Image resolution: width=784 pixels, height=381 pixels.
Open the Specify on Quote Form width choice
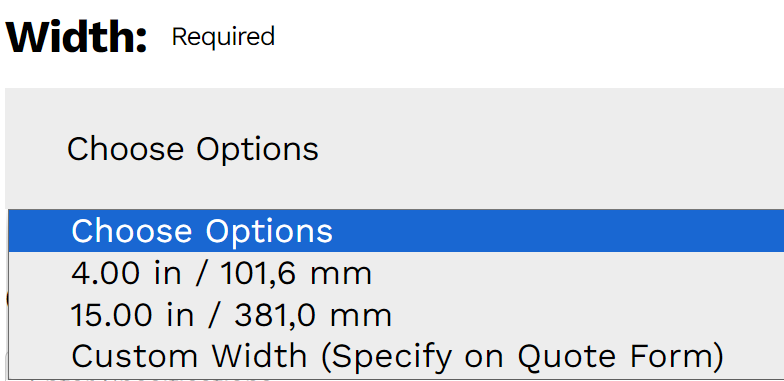tap(396, 356)
